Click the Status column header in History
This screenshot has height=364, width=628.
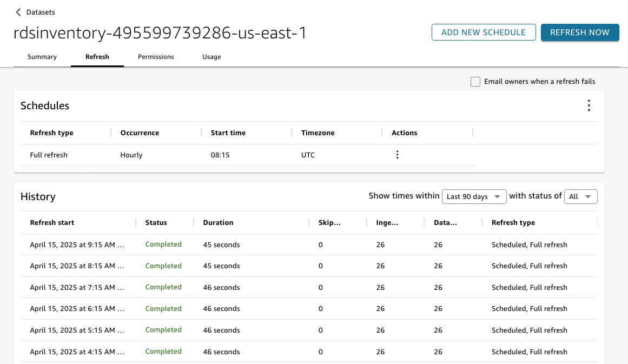(156, 222)
